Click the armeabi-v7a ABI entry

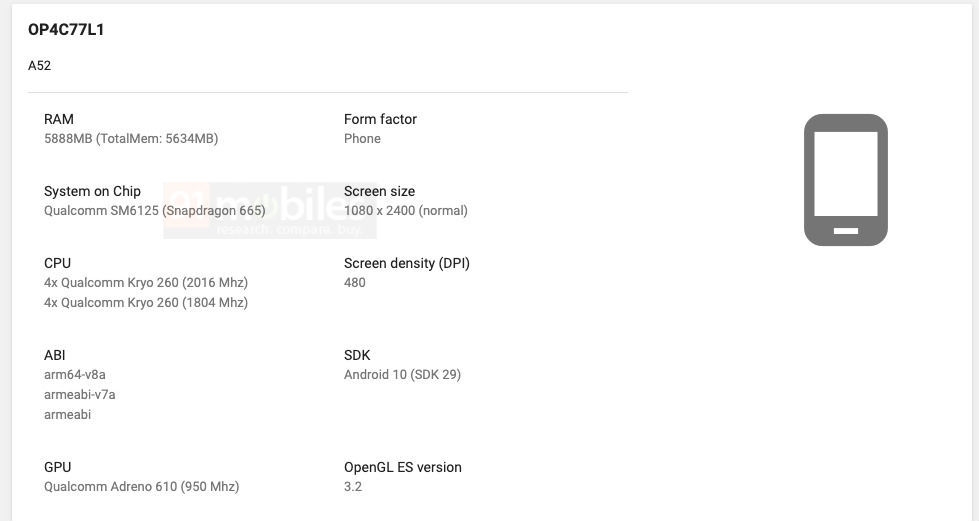tap(80, 395)
